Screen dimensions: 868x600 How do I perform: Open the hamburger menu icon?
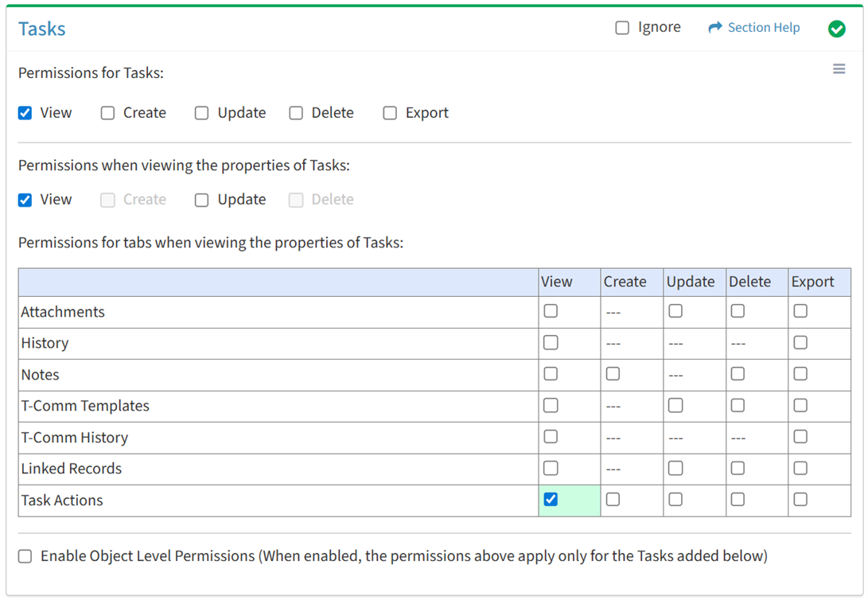839,69
